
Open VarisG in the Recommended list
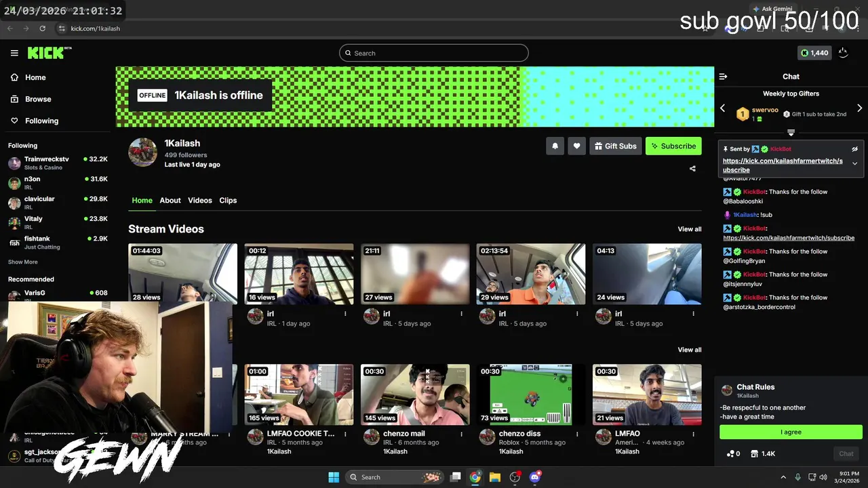[x=58, y=294]
